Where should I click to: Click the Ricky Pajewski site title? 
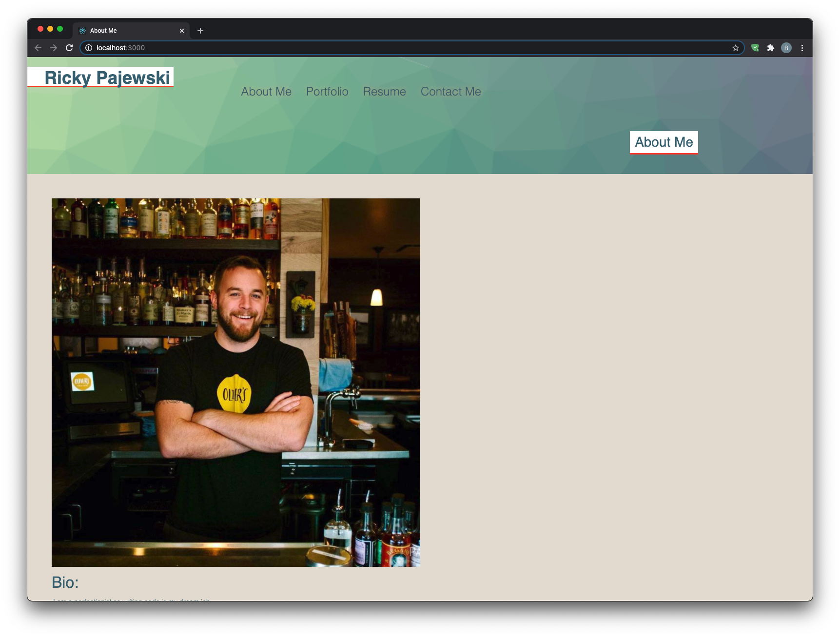(x=107, y=77)
